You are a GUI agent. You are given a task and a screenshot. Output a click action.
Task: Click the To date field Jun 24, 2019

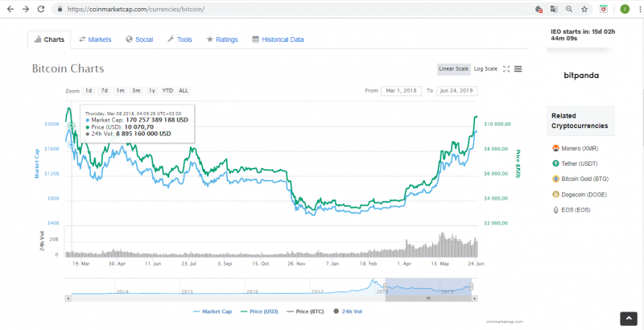click(457, 91)
